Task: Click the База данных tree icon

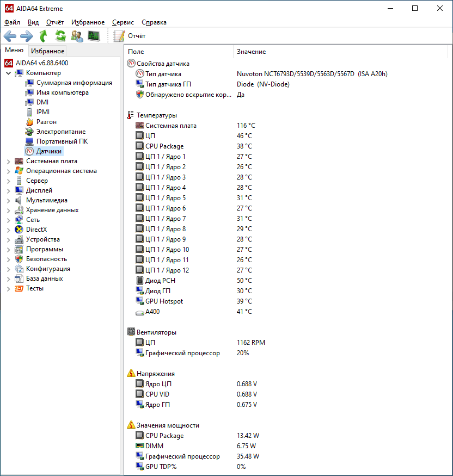Action: pyautogui.click(x=19, y=279)
